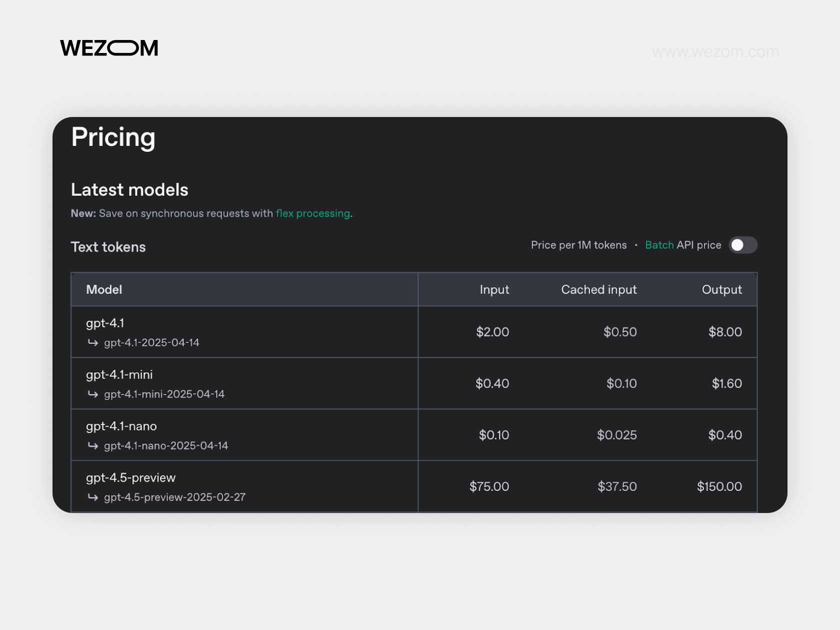Toggle the Batch API price switch
This screenshot has width=840, height=630.
(x=743, y=245)
